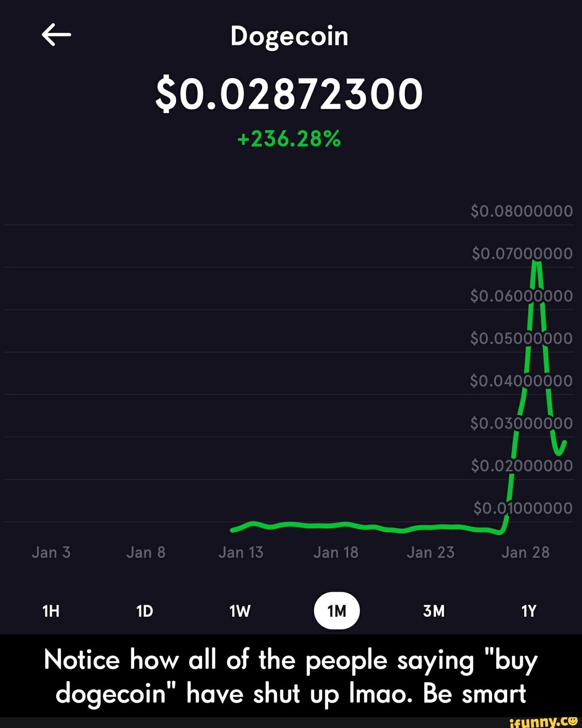
Task: Click the +236.28% change percentage
Action: (289, 140)
